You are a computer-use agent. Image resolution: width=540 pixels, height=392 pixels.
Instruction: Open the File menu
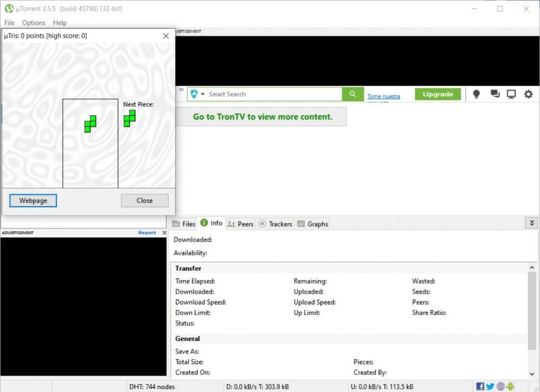point(9,23)
